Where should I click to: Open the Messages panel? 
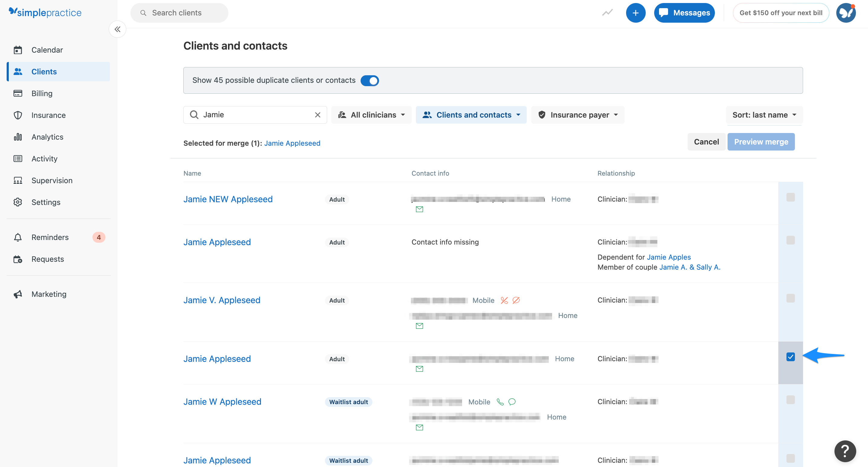coord(684,12)
